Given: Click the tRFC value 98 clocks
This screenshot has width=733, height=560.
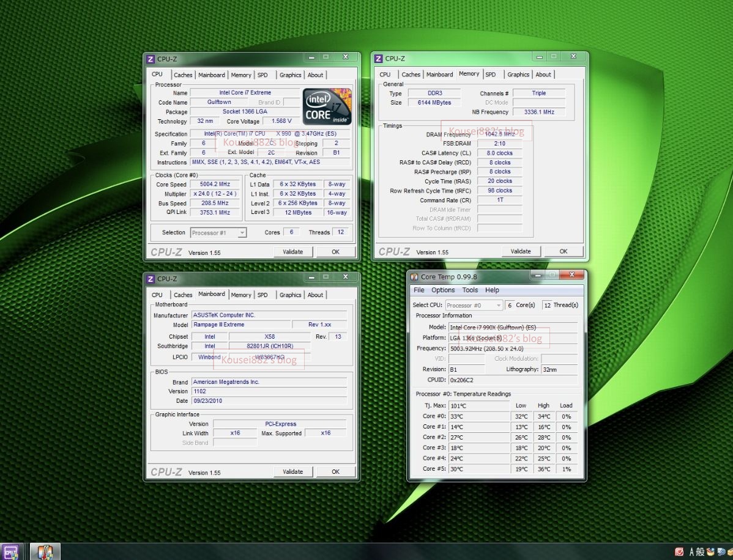Looking at the screenshot, I should pyautogui.click(x=500, y=191).
